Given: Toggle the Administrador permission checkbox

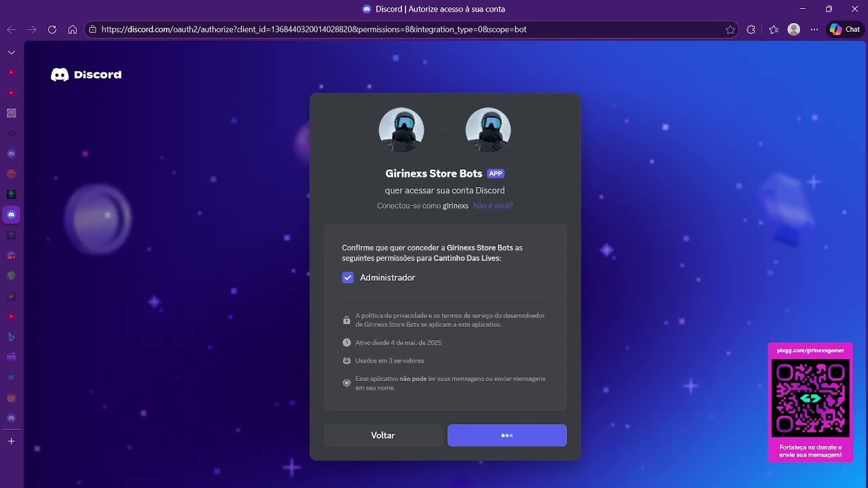Looking at the screenshot, I should (348, 277).
